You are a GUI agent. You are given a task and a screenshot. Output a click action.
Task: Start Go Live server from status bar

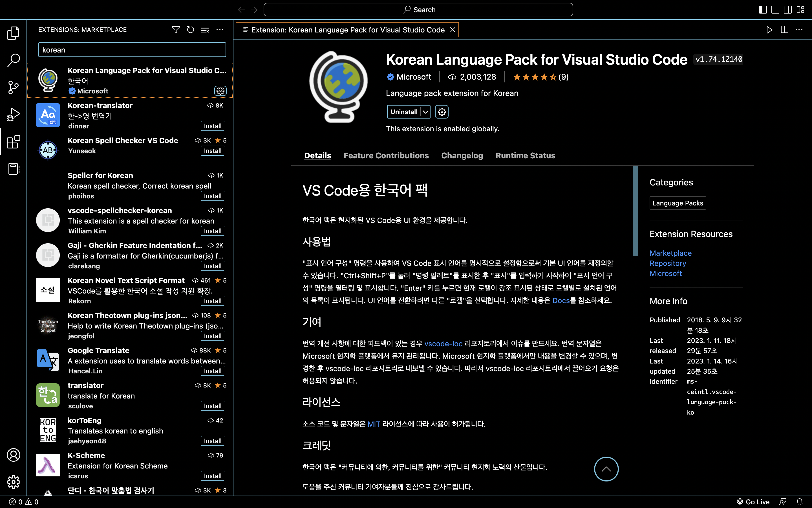coord(753,502)
